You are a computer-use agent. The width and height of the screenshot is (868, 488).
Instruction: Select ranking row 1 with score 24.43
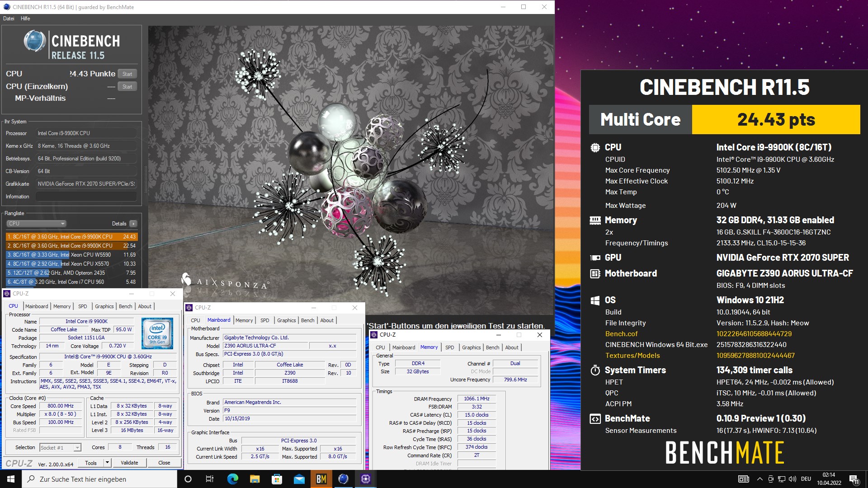pos(71,237)
